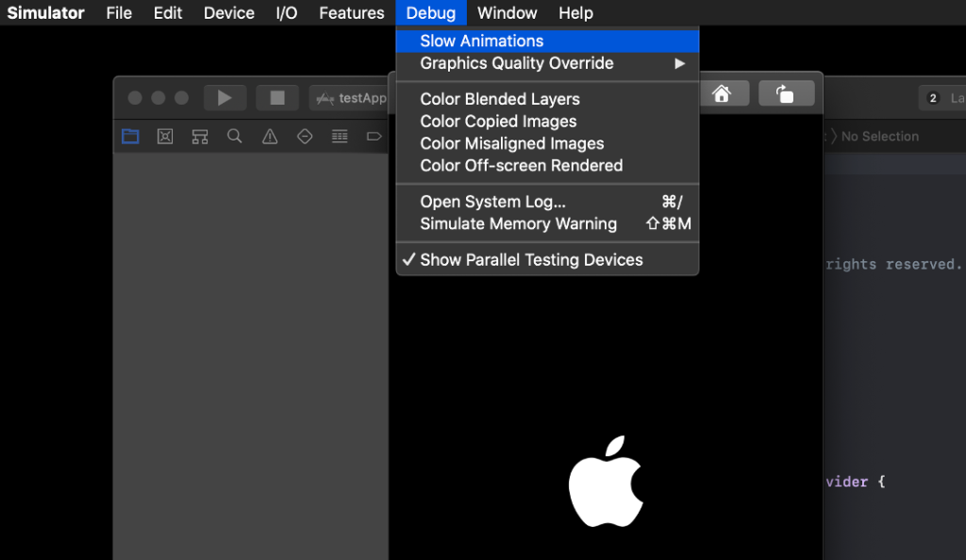The image size is (966, 560).
Task: Choose Simulate Memory Warning
Action: pos(547,224)
